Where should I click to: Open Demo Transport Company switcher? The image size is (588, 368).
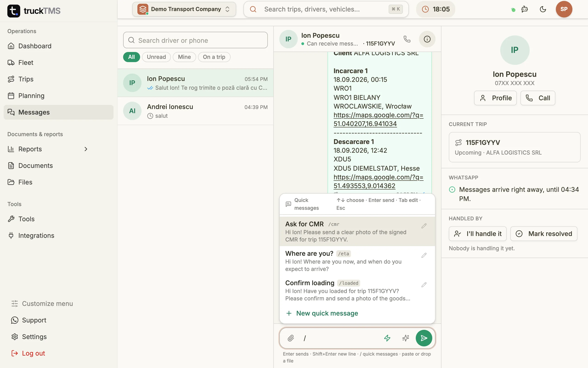(184, 9)
